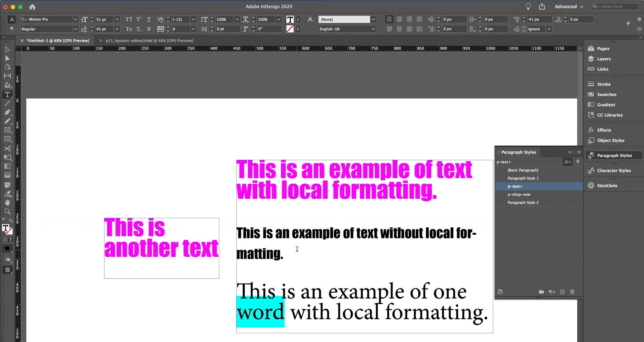Open the Minion Pro font dropdown
Image resolution: width=644 pixels, height=342 pixels.
pyautogui.click(x=75, y=19)
